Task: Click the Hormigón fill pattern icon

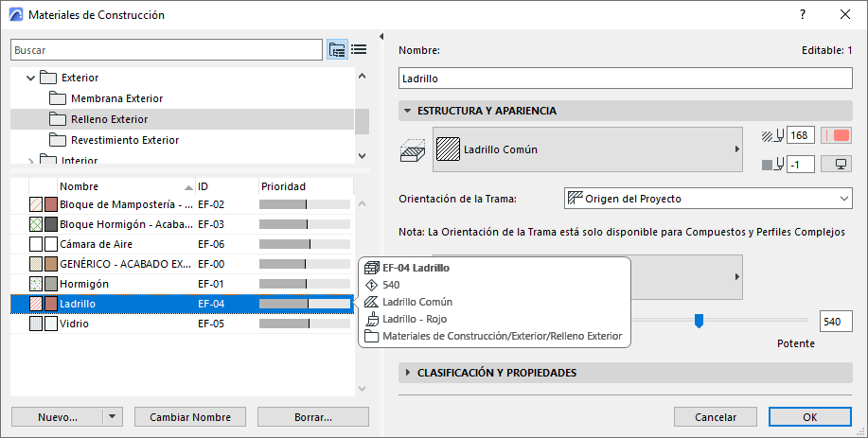Action: (x=36, y=284)
